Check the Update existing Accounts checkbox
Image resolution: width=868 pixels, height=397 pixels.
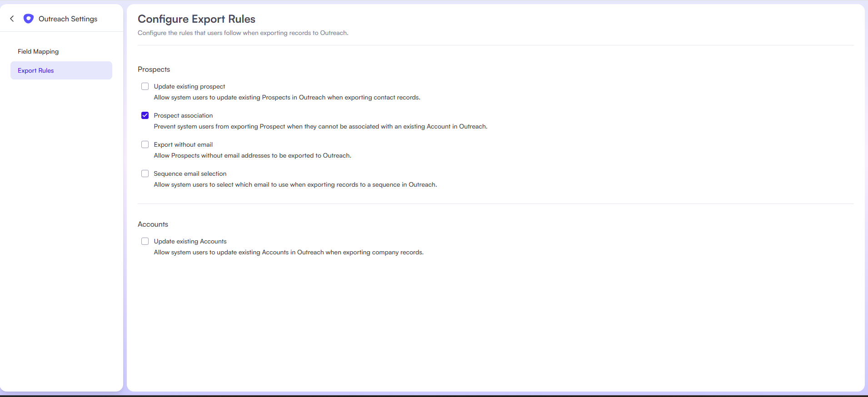[145, 241]
